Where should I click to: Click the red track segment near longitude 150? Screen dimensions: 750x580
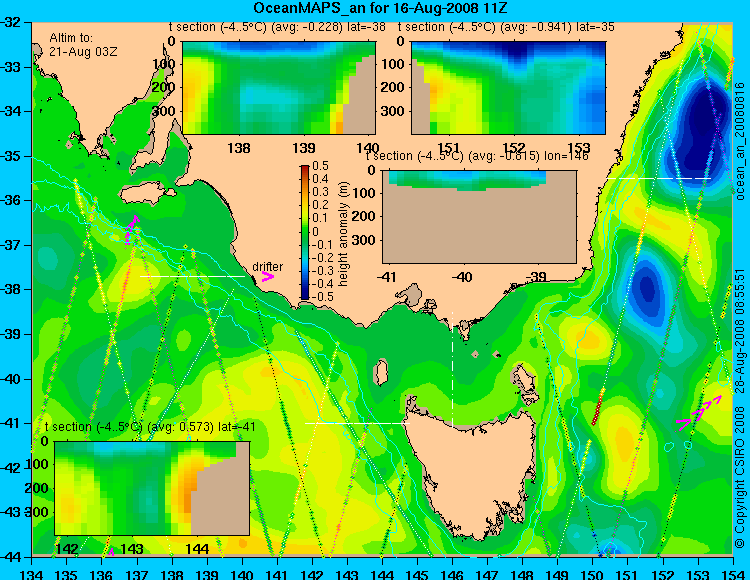598,407
